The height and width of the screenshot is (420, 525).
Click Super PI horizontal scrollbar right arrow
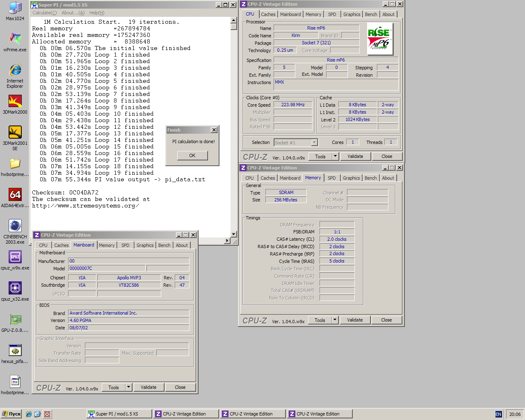(227, 241)
